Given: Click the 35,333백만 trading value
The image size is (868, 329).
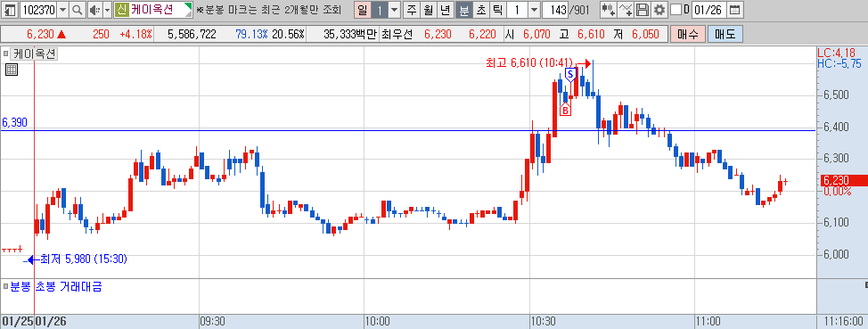Looking at the screenshot, I should [x=350, y=35].
